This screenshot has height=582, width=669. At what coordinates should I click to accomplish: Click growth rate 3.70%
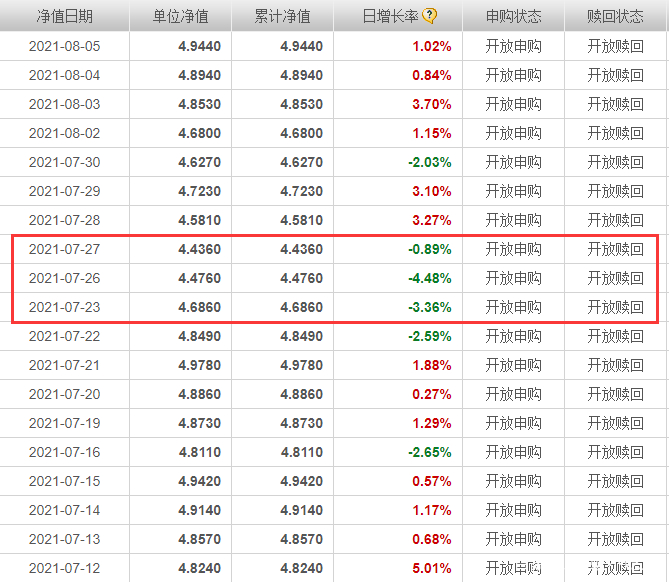click(432, 104)
